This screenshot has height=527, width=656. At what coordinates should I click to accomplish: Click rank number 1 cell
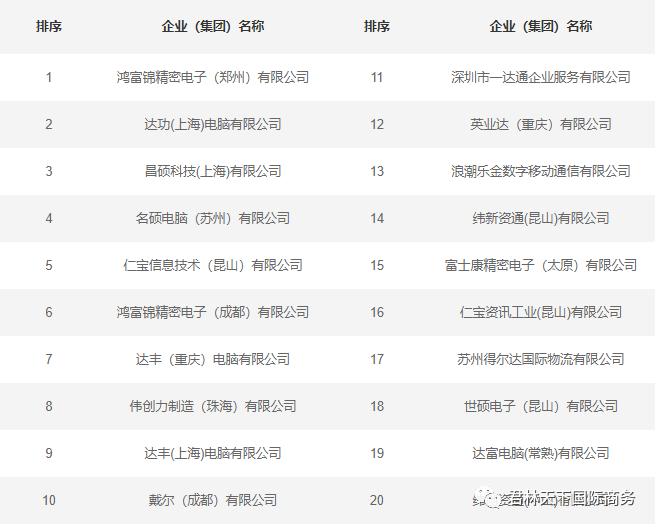point(49,77)
